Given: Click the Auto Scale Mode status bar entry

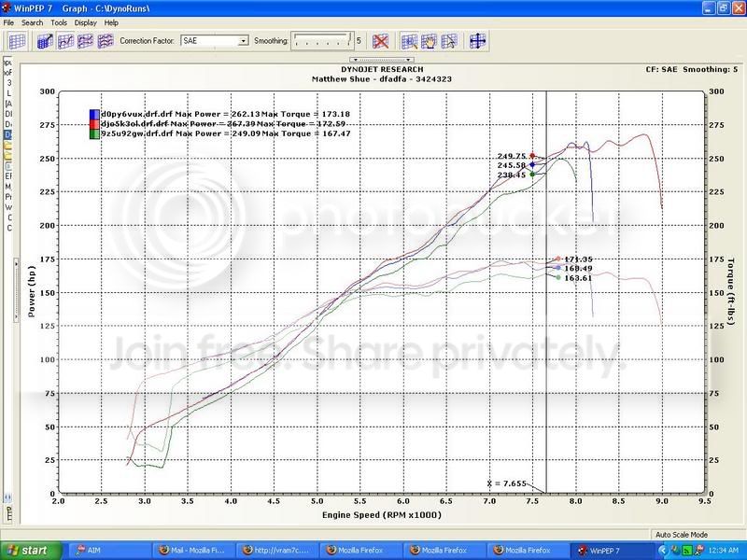Looking at the screenshot, I should [682, 535].
